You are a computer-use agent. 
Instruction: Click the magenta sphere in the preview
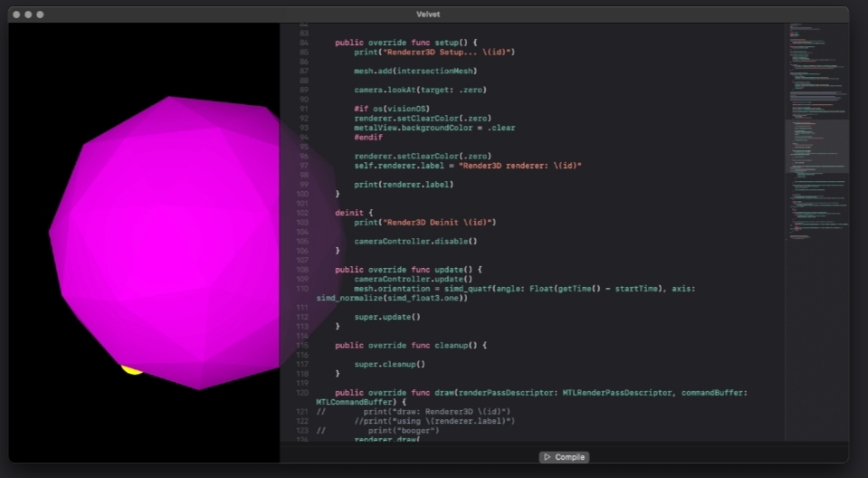(x=172, y=235)
